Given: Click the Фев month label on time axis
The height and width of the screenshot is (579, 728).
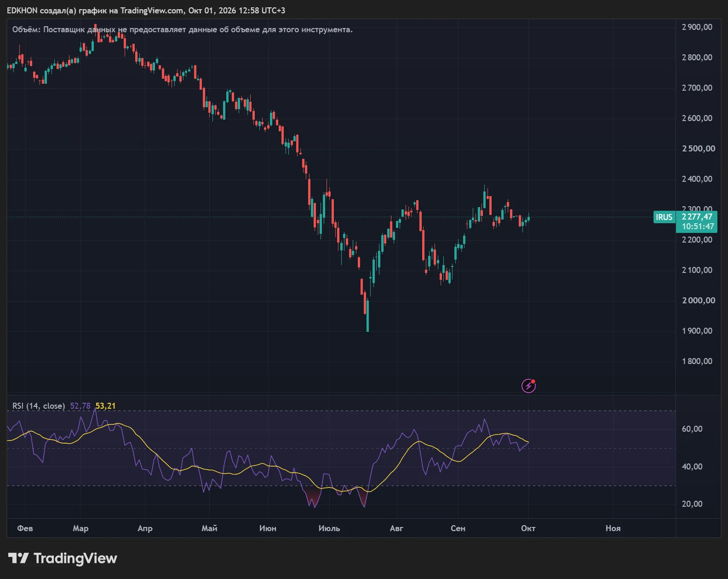Looking at the screenshot, I should pyautogui.click(x=25, y=528).
